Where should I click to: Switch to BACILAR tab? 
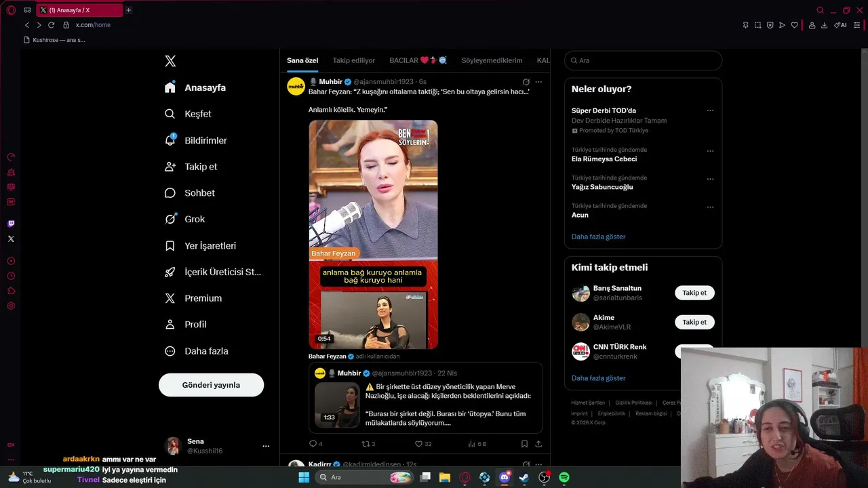[418, 60]
